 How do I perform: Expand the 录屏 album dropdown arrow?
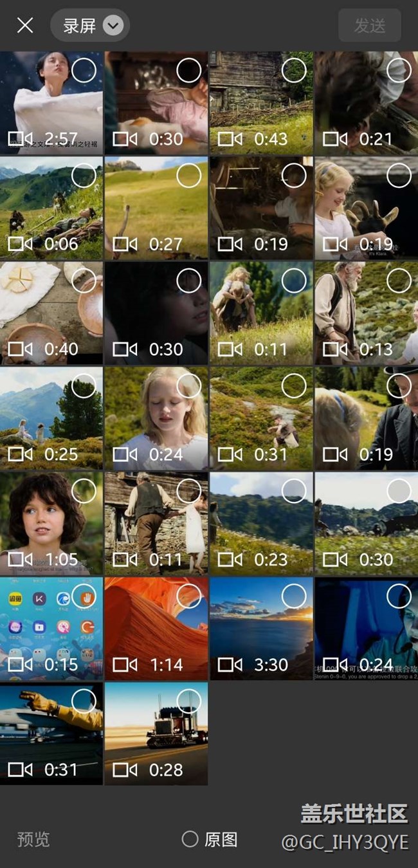113,26
